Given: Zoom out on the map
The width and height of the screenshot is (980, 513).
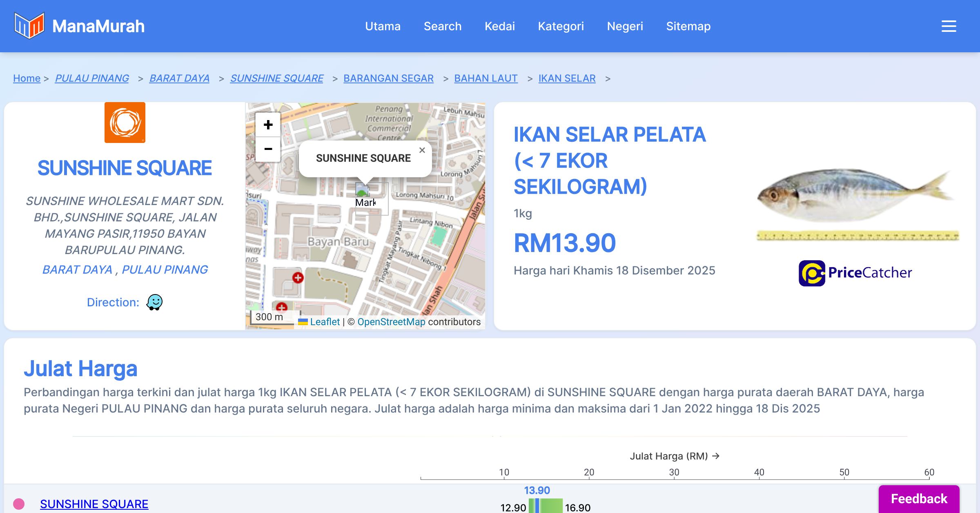Looking at the screenshot, I should (268, 149).
